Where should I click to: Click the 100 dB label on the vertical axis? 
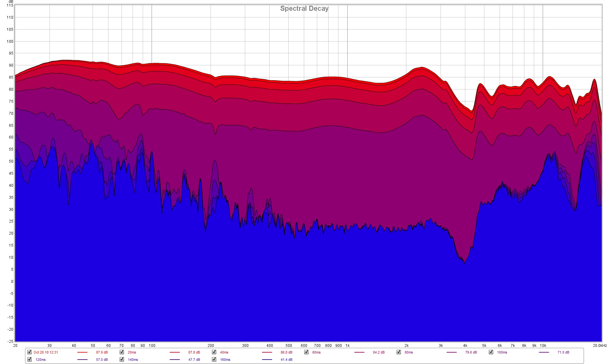(10, 42)
